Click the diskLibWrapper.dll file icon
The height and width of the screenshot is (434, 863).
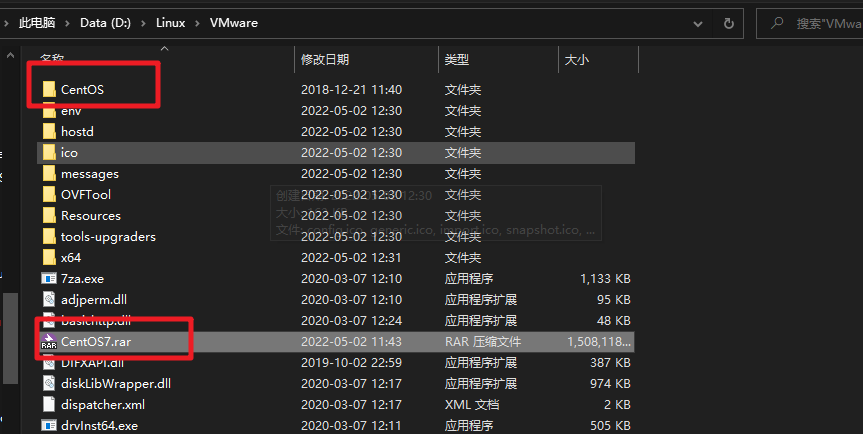49,383
